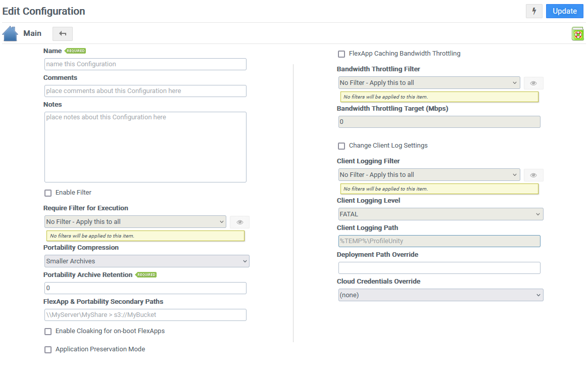Toggle Change Client Log Settings checkbox
The width and height of the screenshot is (588, 370).
pos(341,146)
